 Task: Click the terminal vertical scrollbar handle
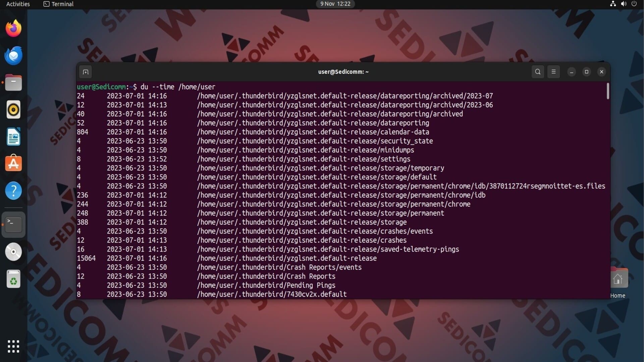(608, 91)
